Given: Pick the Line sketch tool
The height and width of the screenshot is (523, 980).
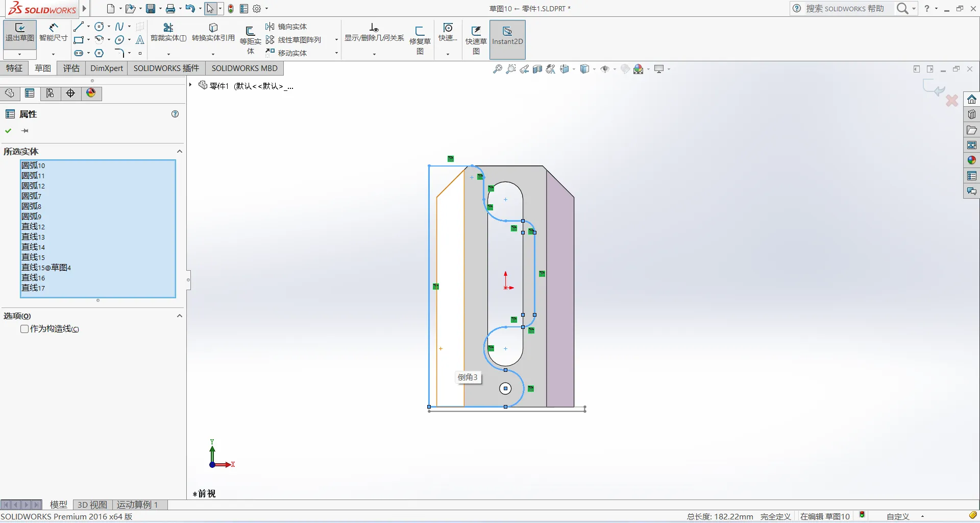Looking at the screenshot, I should [78, 27].
